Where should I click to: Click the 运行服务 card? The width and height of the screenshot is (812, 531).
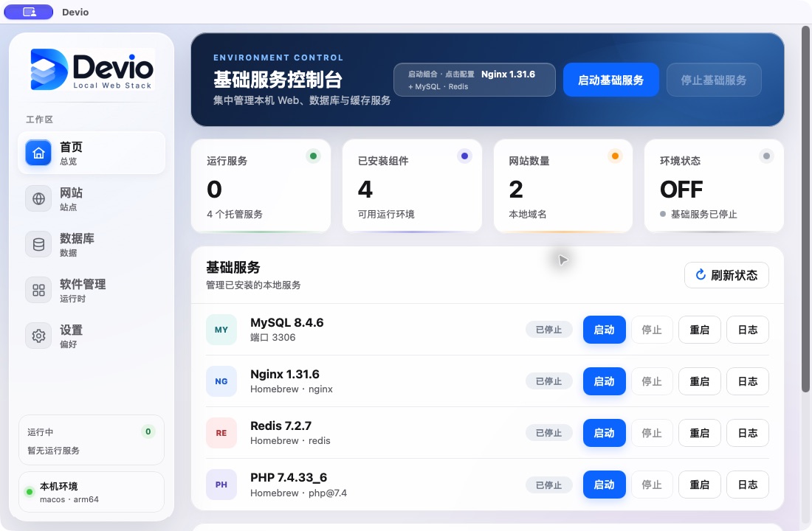coord(261,186)
